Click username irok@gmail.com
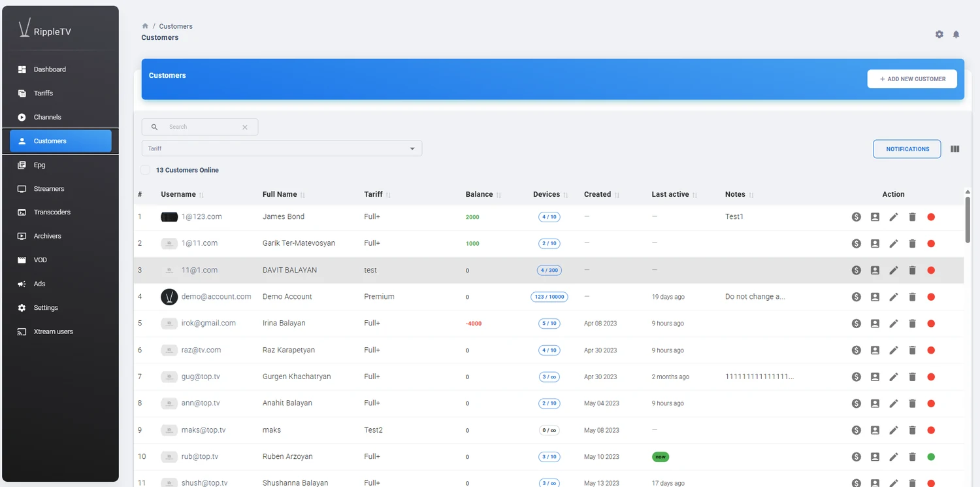Screen dimensions: 980x487 point(208,323)
